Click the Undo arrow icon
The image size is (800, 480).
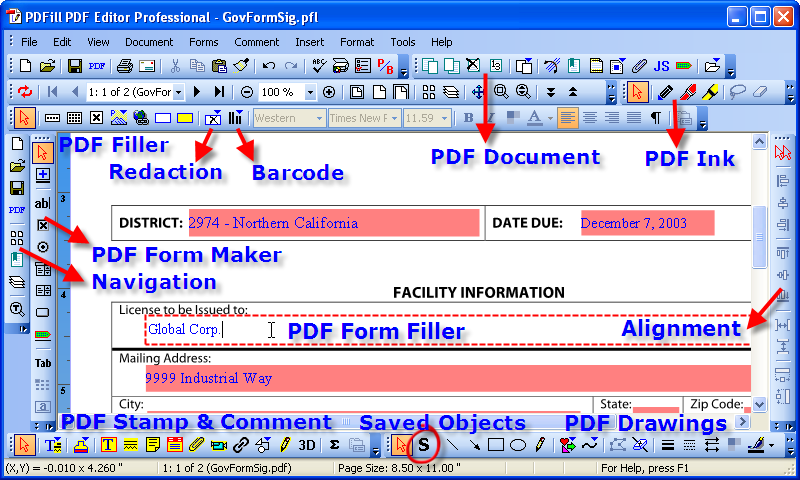tap(269, 66)
